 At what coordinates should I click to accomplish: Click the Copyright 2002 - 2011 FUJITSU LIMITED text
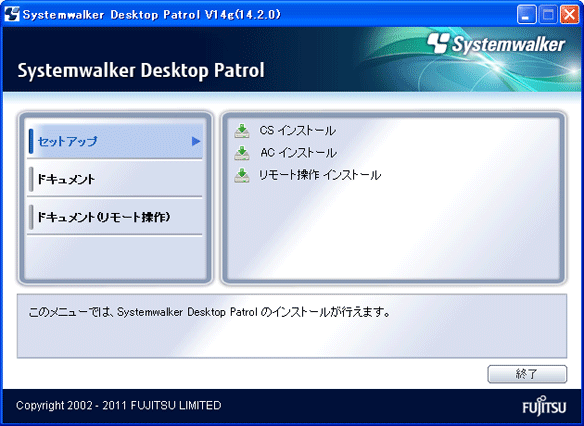[x=118, y=405]
